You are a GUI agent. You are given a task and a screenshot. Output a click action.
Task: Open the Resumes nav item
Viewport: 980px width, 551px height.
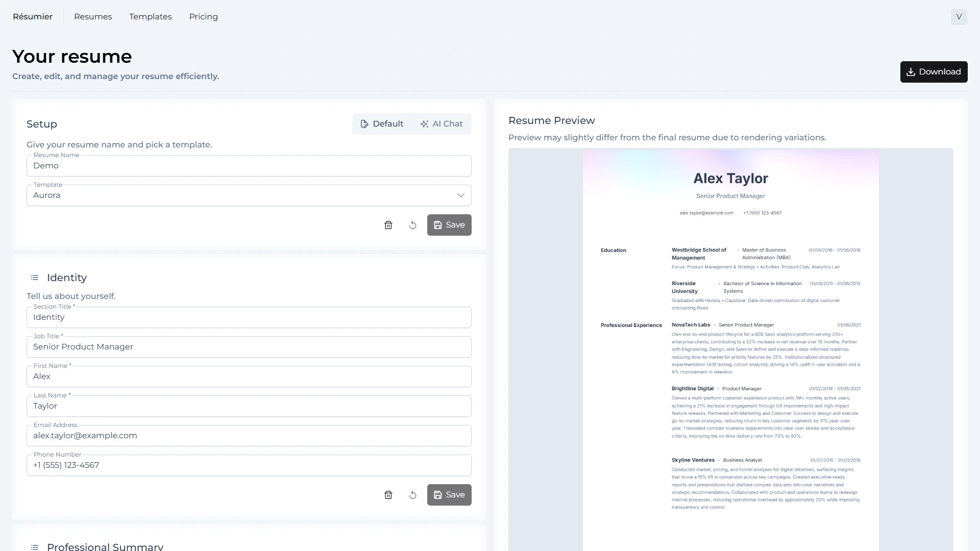tap(93, 17)
